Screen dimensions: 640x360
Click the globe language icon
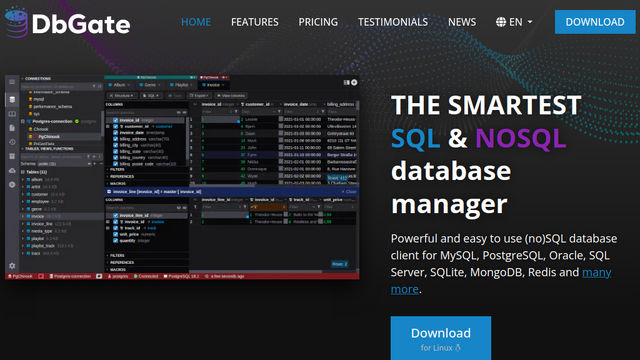point(501,22)
